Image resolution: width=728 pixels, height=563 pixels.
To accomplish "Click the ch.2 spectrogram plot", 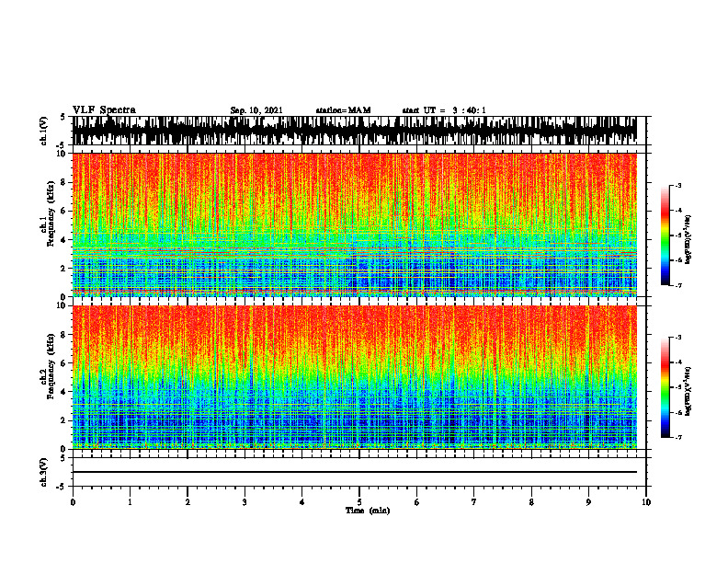I will (x=355, y=377).
